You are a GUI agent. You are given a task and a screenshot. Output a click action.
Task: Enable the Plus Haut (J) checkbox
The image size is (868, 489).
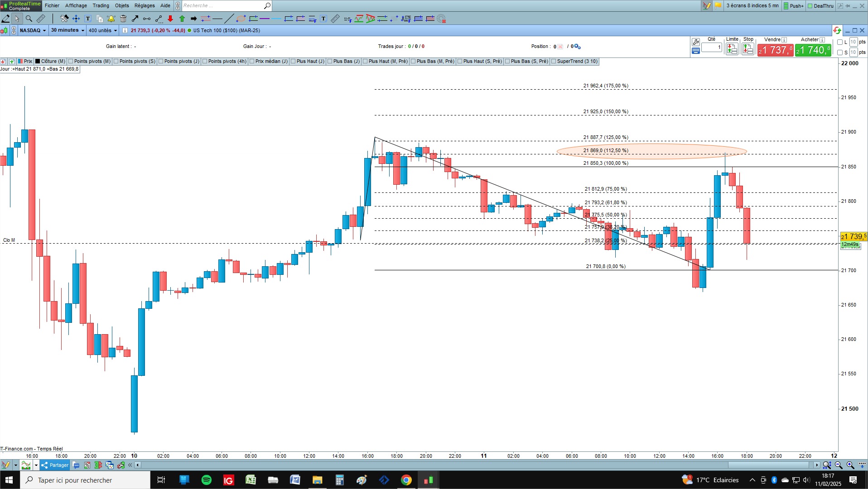[293, 62]
